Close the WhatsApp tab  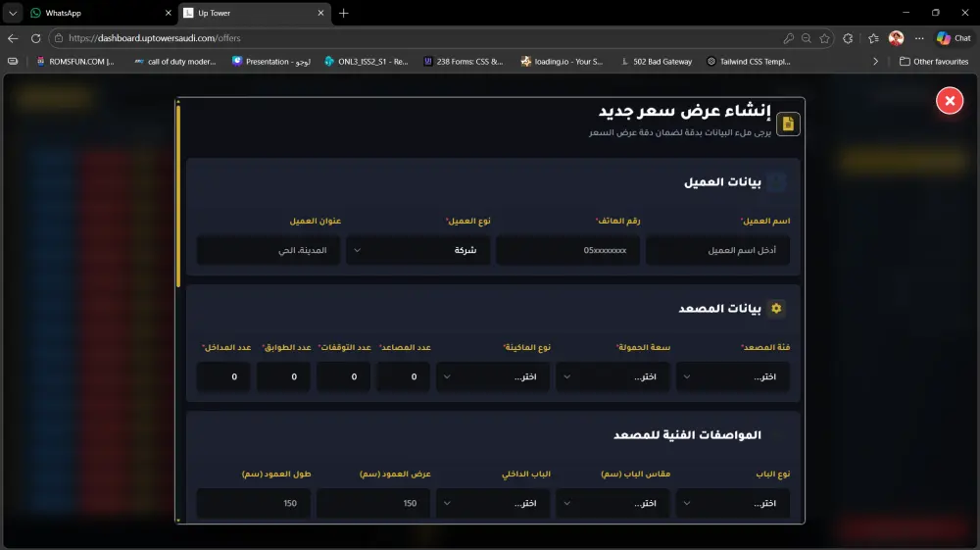(x=168, y=13)
